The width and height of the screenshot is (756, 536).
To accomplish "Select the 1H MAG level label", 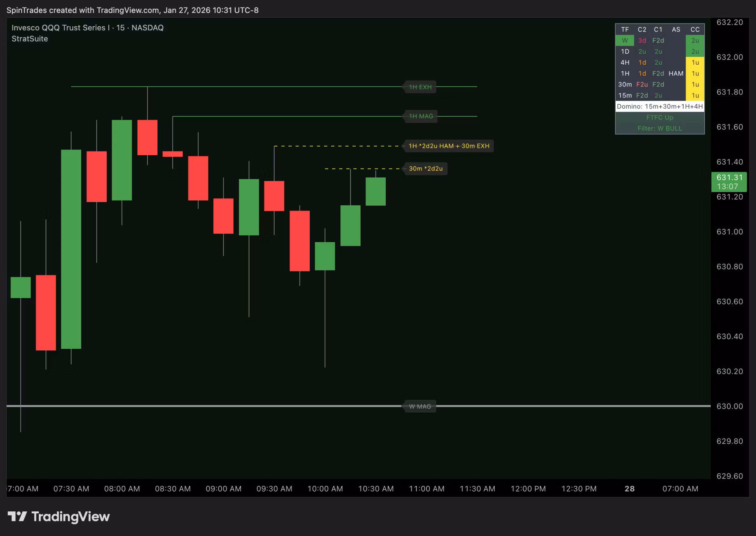I will coord(420,116).
